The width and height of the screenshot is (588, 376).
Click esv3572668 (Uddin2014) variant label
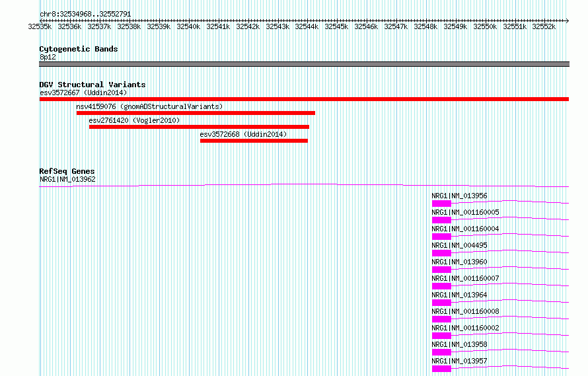[243, 134]
